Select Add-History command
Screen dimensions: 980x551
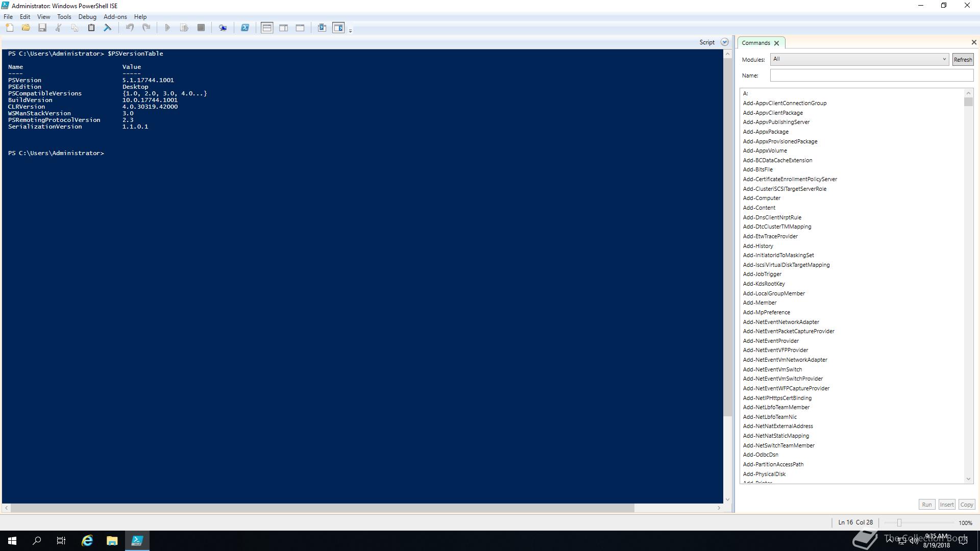click(758, 246)
